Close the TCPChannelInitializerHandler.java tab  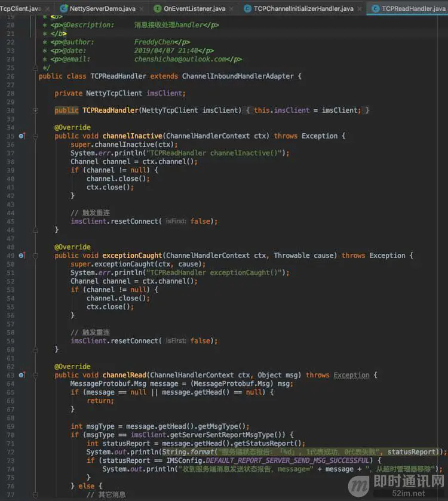(360, 8)
